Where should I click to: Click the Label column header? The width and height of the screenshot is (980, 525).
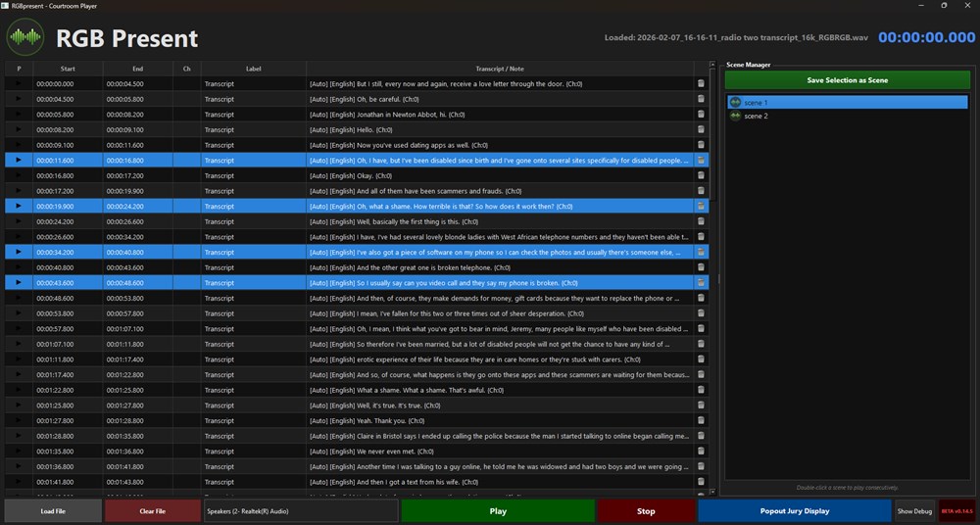pyautogui.click(x=253, y=69)
